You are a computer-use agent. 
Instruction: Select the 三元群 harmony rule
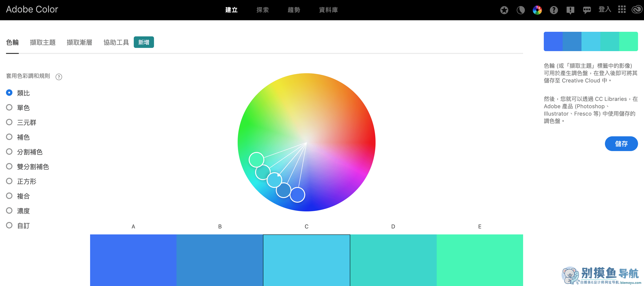(x=9, y=122)
